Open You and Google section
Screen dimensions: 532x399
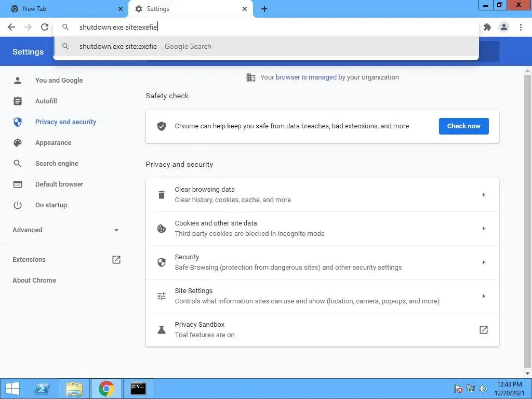point(59,81)
